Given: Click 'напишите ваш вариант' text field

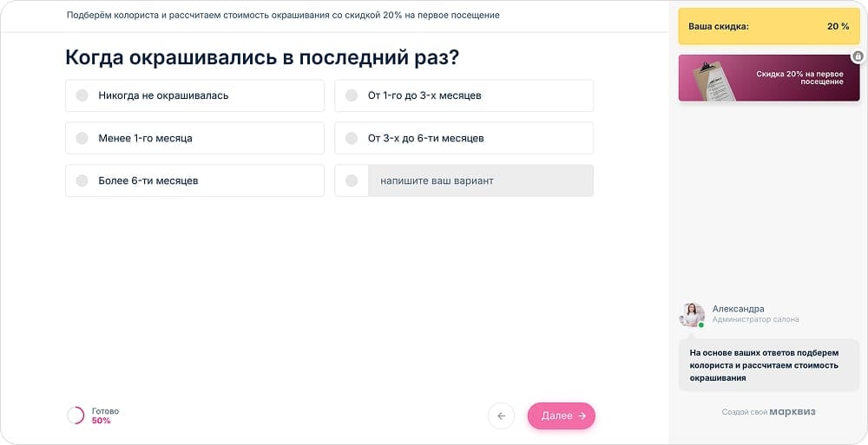Looking at the screenshot, I should pyautogui.click(x=481, y=180).
